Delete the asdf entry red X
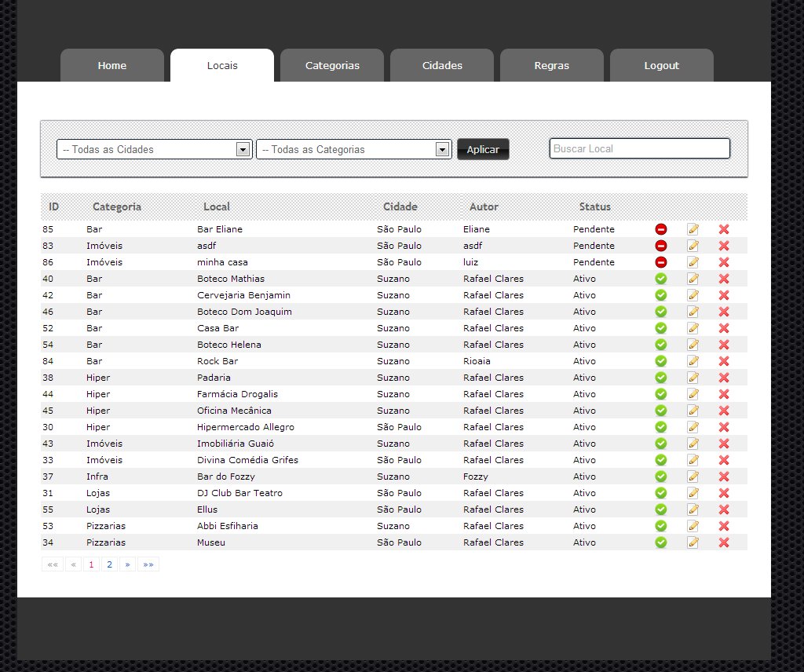This screenshot has height=672, width=804. [723, 246]
